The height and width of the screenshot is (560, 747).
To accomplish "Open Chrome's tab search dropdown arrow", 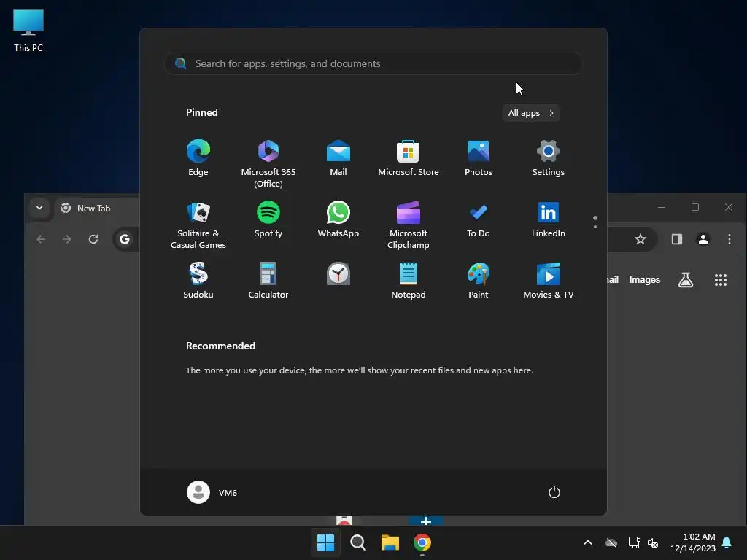I will tap(39, 208).
